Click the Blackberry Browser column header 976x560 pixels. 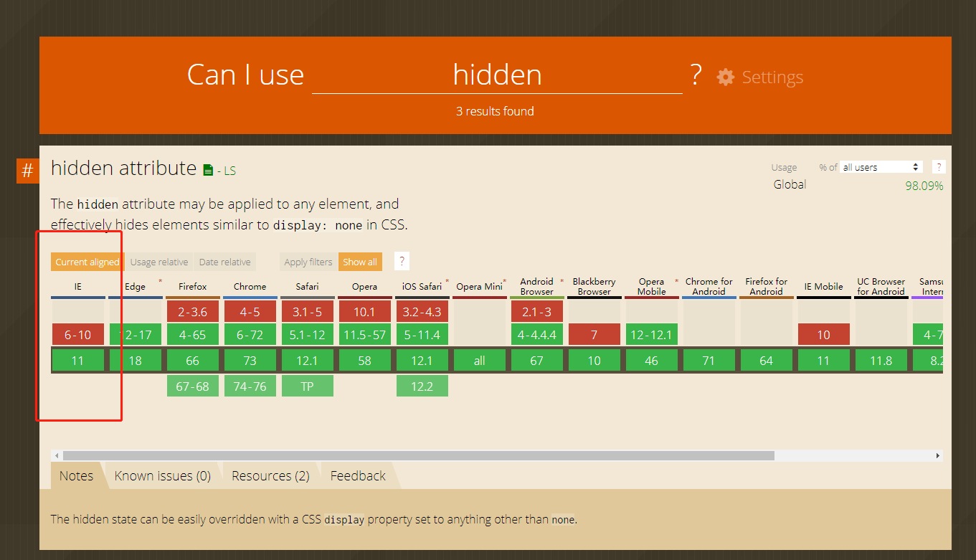point(594,287)
